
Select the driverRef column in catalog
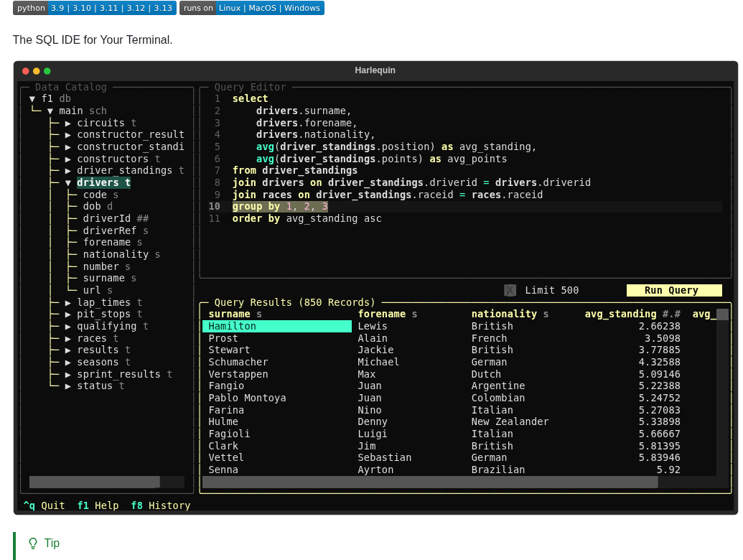[x=116, y=230]
